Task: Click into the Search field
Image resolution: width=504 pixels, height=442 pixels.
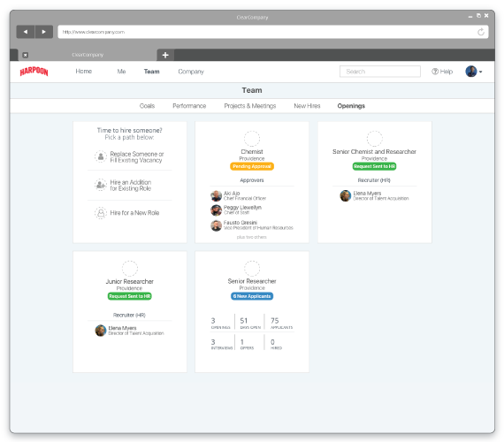Action: (380, 72)
